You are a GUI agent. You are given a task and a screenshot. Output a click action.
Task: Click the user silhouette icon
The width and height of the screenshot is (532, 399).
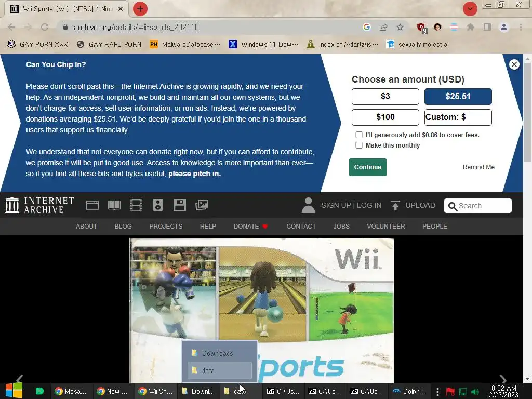pyautogui.click(x=308, y=205)
